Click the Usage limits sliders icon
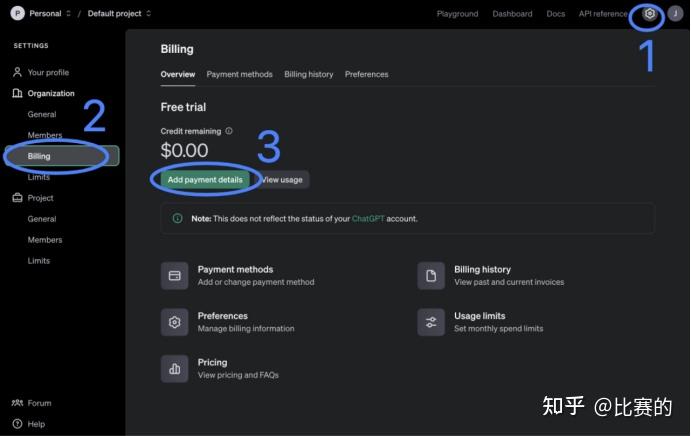The height and width of the screenshot is (436, 691). coord(431,322)
